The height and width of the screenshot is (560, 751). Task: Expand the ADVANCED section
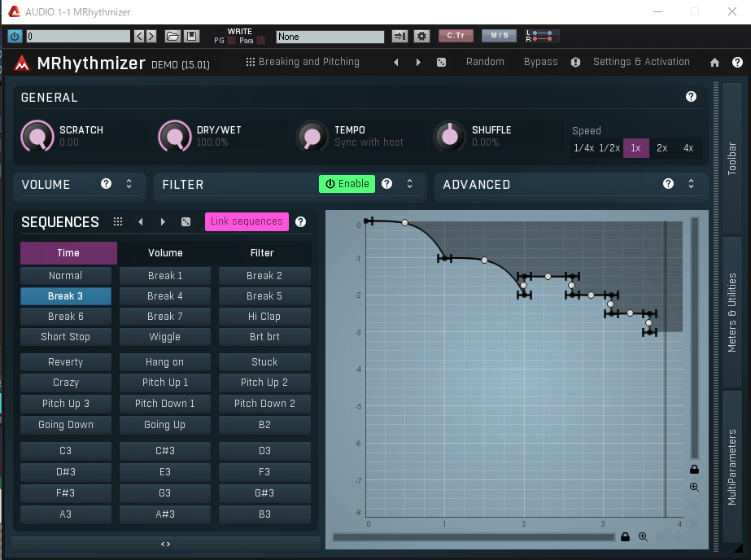point(691,184)
